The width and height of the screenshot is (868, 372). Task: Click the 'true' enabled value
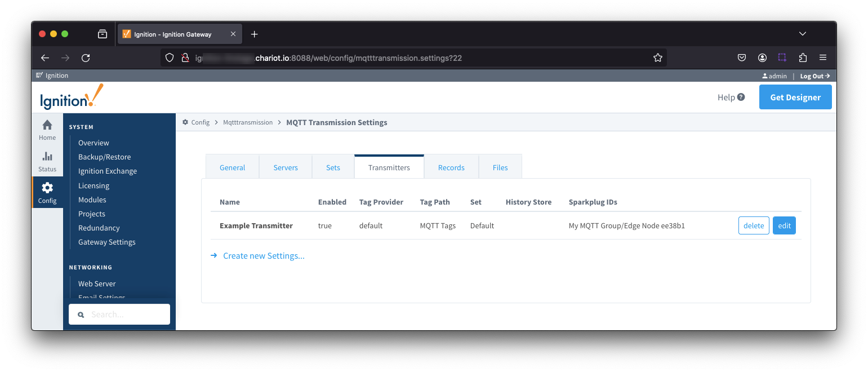(x=325, y=225)
